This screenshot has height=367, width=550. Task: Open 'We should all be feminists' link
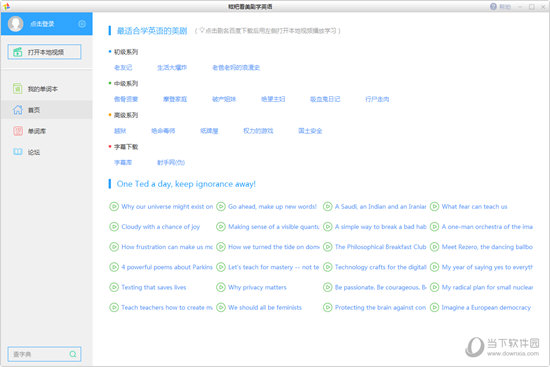point(265,307)
